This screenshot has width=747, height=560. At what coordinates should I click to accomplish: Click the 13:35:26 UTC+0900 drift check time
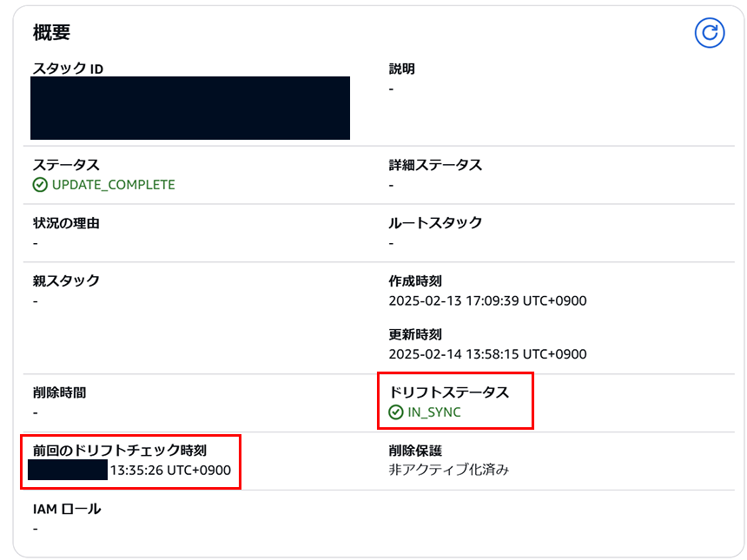click(x=170, y=471)
